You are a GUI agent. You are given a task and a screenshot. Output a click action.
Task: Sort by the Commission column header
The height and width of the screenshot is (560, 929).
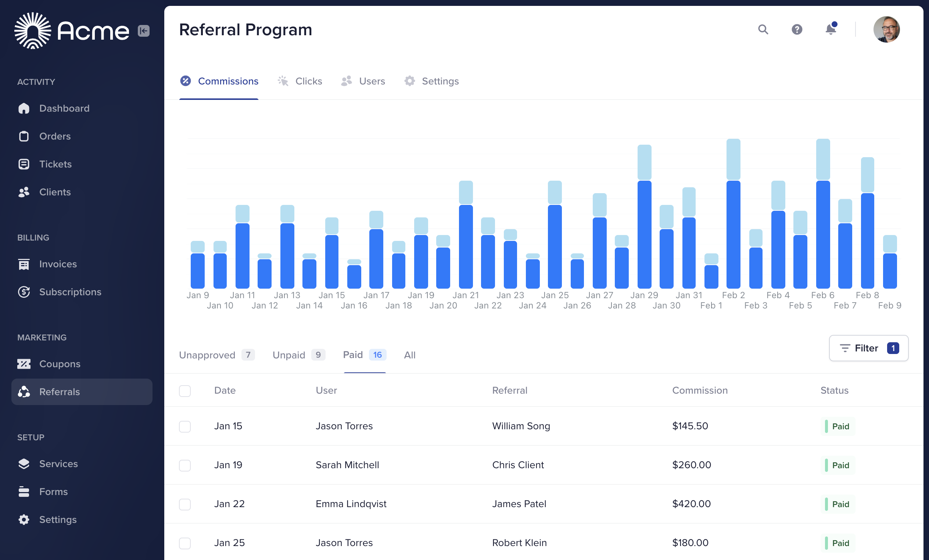700,390
